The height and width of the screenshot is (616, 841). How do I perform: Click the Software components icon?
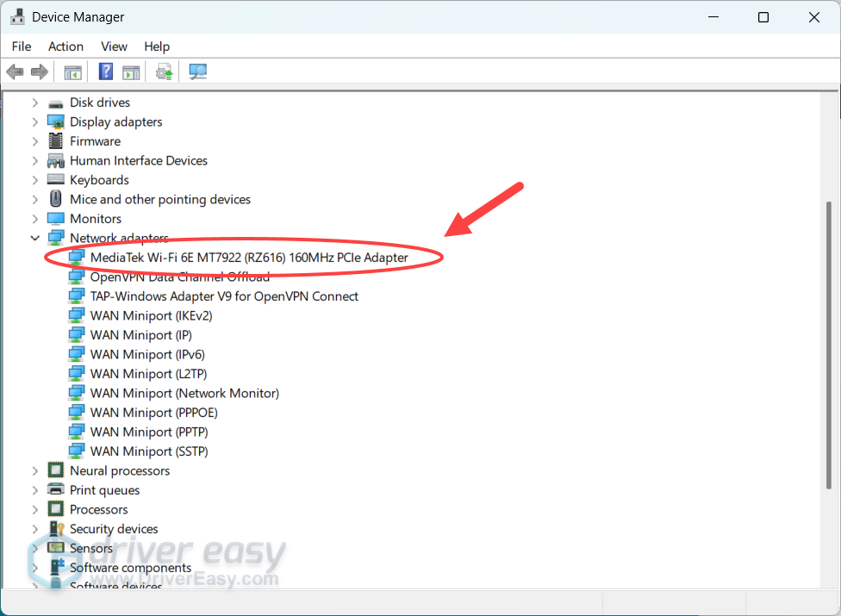(57, 567)
